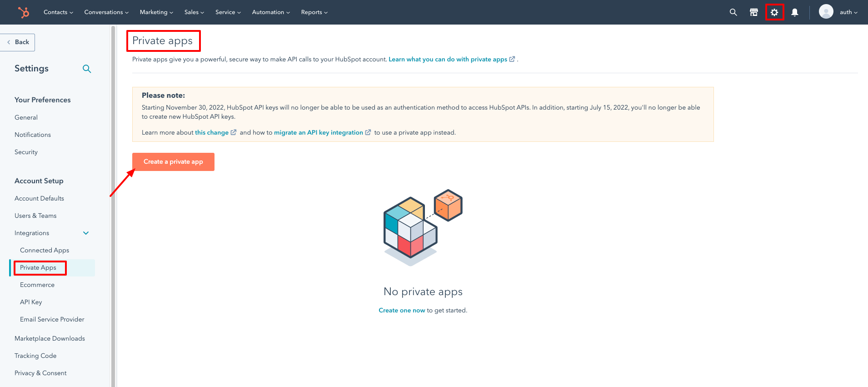Open the top bar search icon
Screen dimensions: 868x387
(x=733, y=12)
